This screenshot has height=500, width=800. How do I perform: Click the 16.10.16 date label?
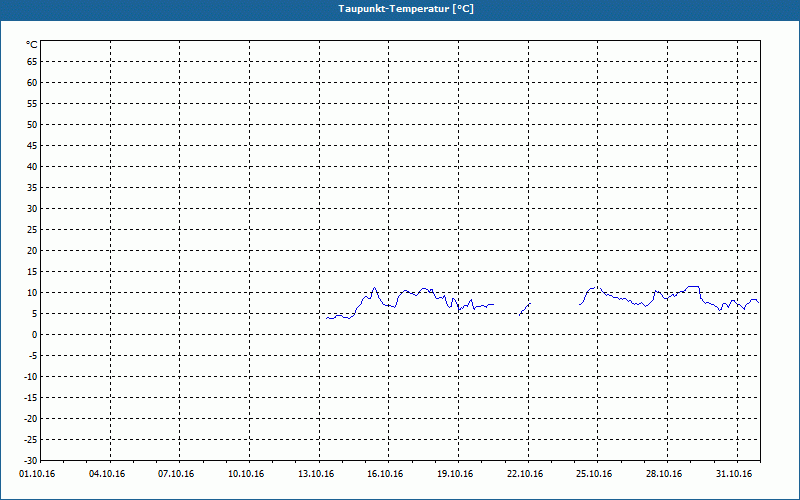pos(385,474)
